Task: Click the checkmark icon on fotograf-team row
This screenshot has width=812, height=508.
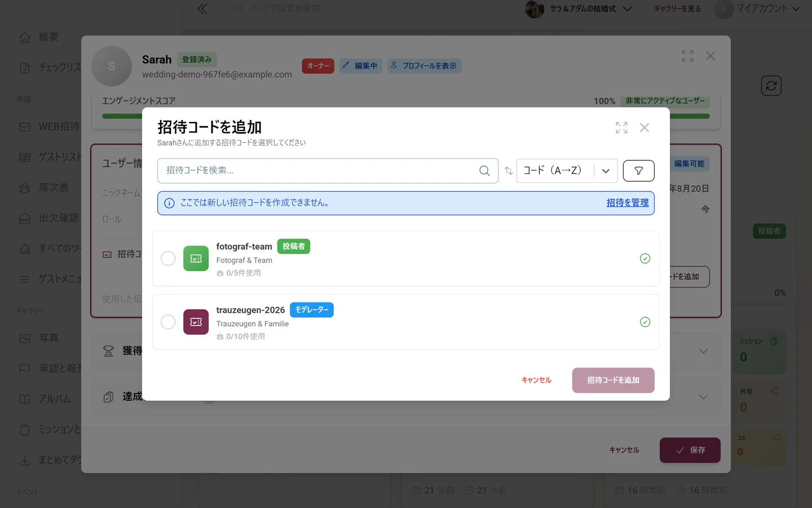Action: [645, 259]
